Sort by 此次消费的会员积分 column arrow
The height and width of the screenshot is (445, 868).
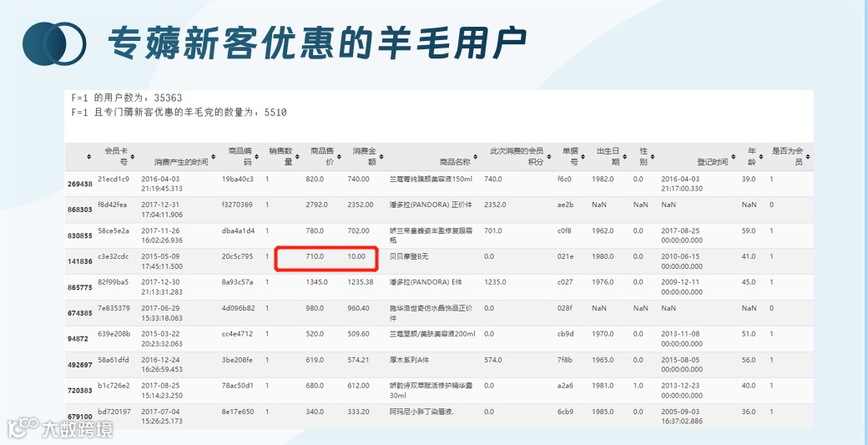click(x=549, y=157)
